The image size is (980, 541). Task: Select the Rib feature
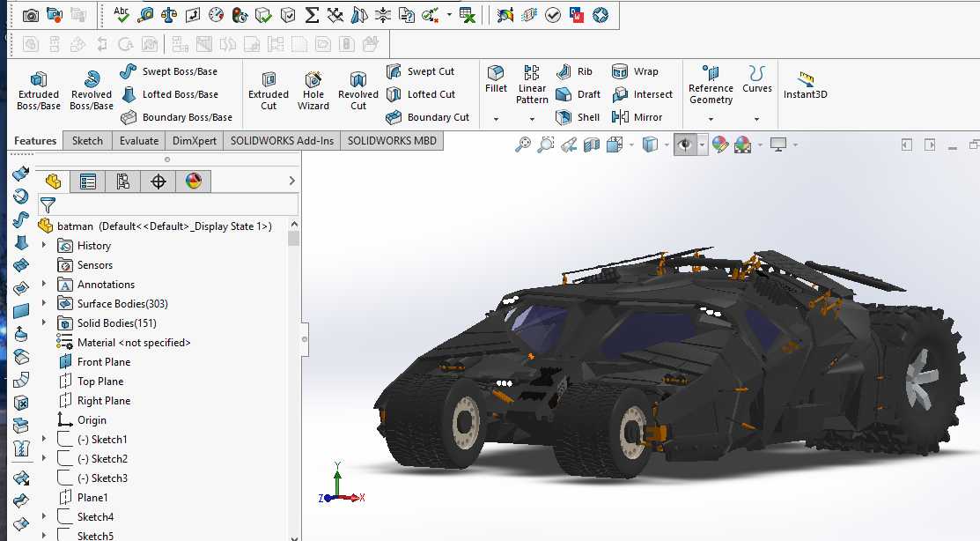pos(574,71)
